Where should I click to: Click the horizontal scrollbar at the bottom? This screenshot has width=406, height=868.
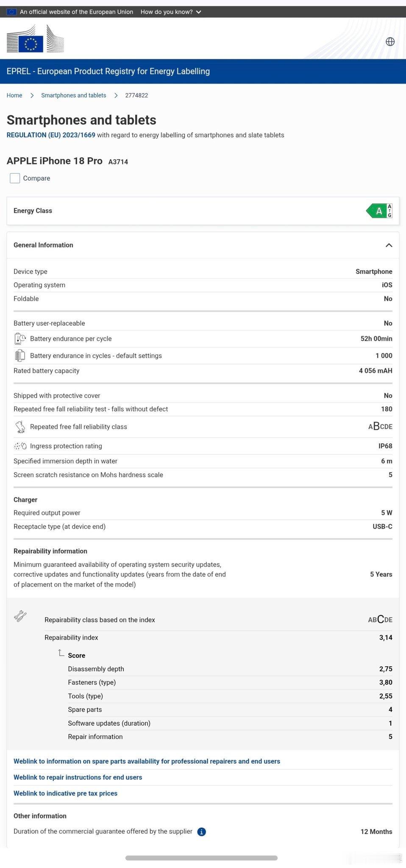pyautogui.click(x=201, y=858)
